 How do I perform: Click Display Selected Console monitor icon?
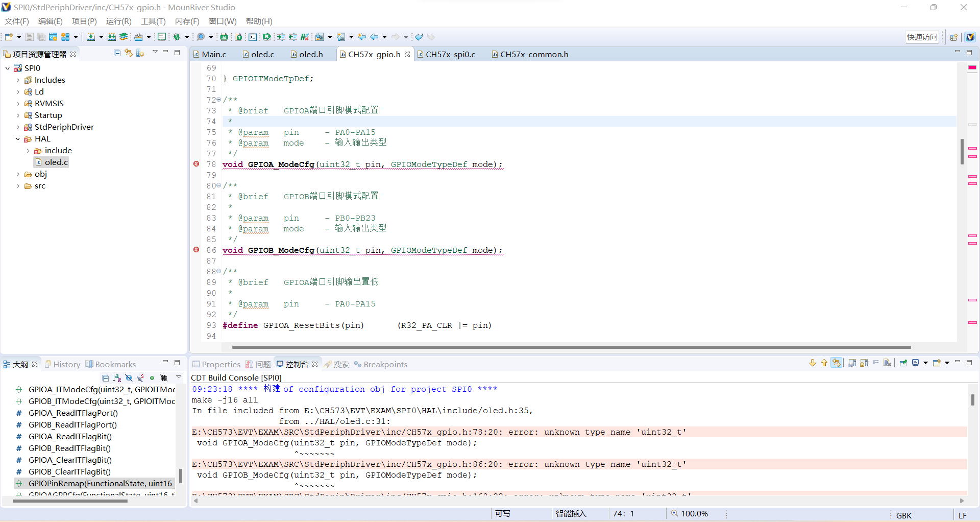[916, 363]
